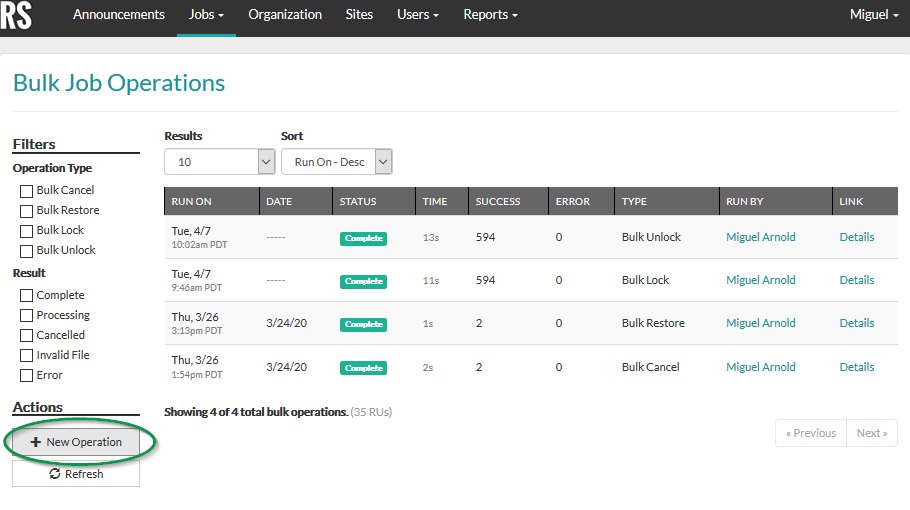Viewport: 910px width, 510px height.
Task: Open Details for the Bulk Restore operation
Action: pos(857,323)
